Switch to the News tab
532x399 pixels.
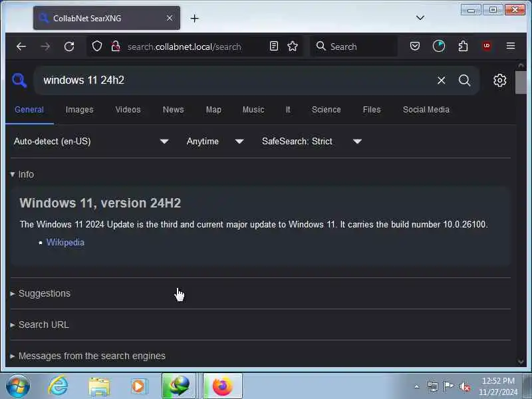point(173,110)
